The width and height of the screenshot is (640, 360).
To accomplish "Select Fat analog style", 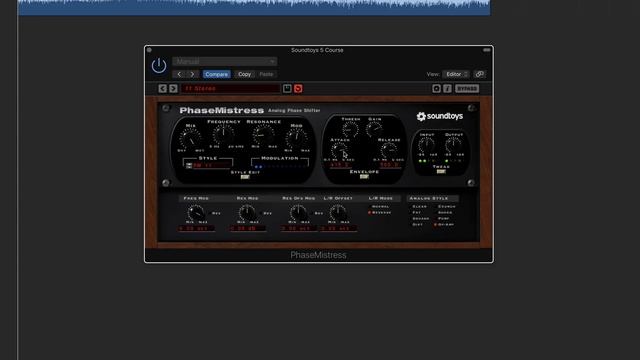I will (x=416, y=213).
